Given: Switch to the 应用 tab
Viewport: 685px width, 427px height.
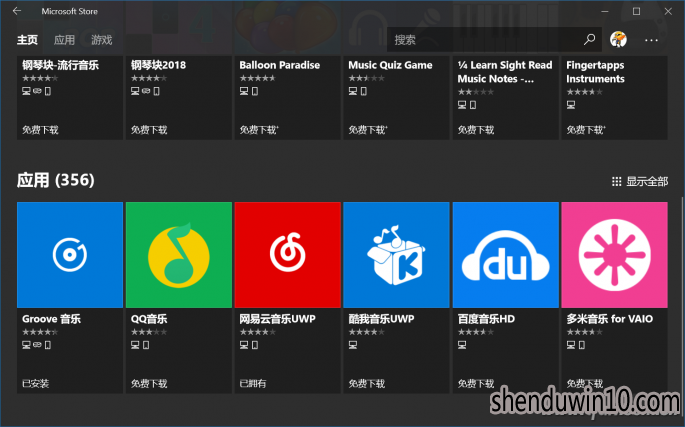Looking at the screenshot, I should tap(64, 40).
